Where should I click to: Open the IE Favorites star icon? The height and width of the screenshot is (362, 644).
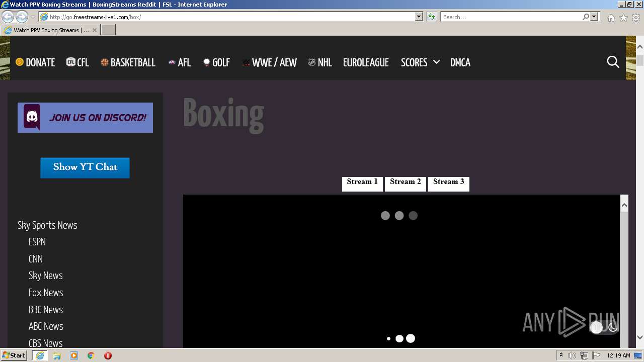[x=623, y=18]
